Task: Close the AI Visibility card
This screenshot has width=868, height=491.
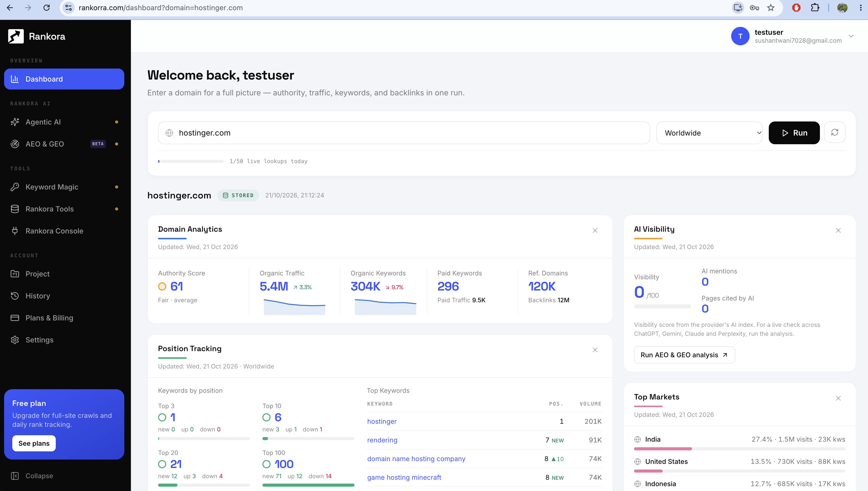Action: (838, 230)
